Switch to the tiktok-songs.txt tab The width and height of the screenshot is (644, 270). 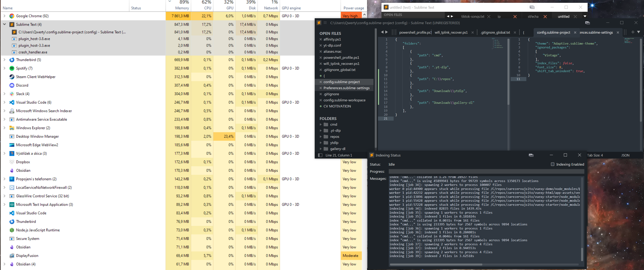[x=473, y=16]
